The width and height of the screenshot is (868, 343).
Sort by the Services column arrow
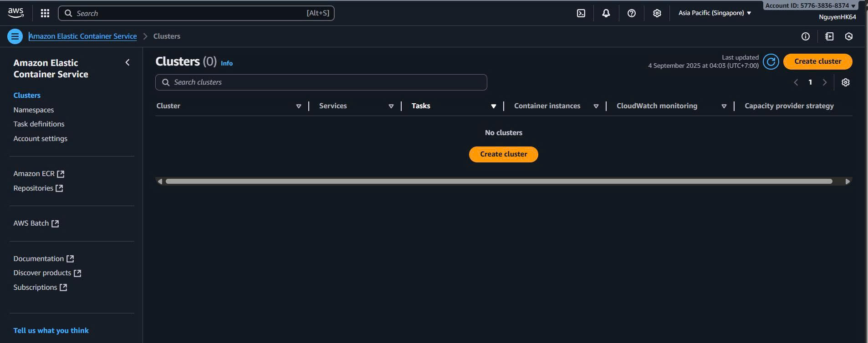391,106
